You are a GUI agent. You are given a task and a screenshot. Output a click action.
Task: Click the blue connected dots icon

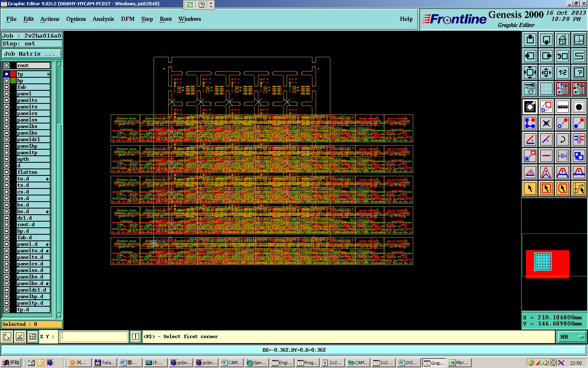click(x=530, y=123)
